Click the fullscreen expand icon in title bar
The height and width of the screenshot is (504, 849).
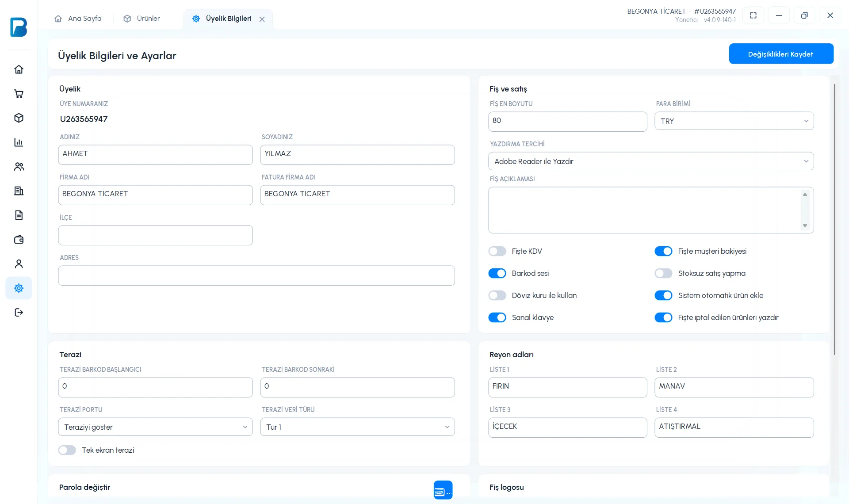tap(753, 15)
